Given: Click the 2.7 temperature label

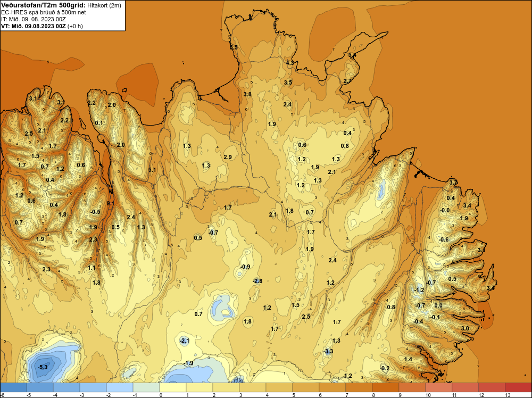Looking at the screenshot, I should 347,81.
